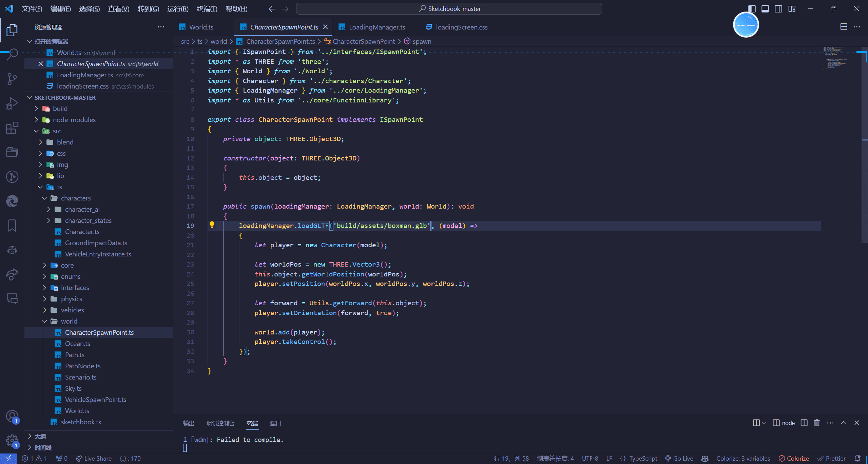Maximize the panel with the up chevron

coord(844,423)
